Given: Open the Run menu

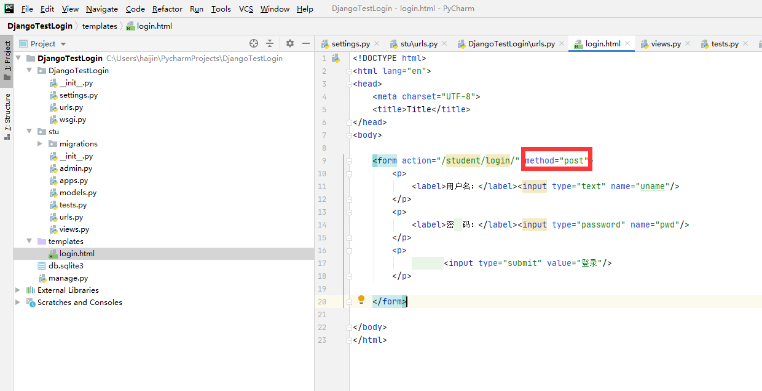Looking at the screenshot, I should point(197,9).
